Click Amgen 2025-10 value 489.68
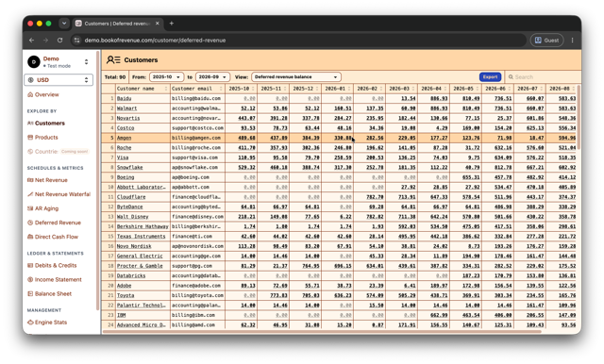This screenshot has height=364, width=604. [x=247, y=138]
